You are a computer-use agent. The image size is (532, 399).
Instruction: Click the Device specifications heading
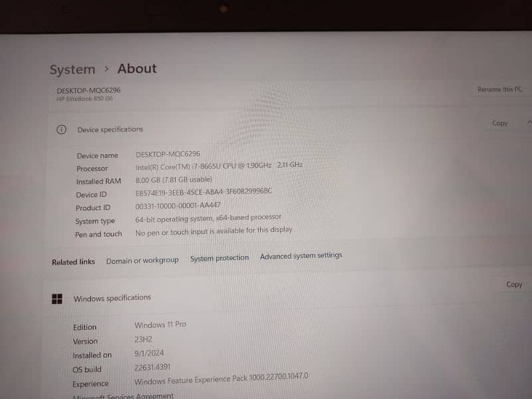[x=110, y=129]
